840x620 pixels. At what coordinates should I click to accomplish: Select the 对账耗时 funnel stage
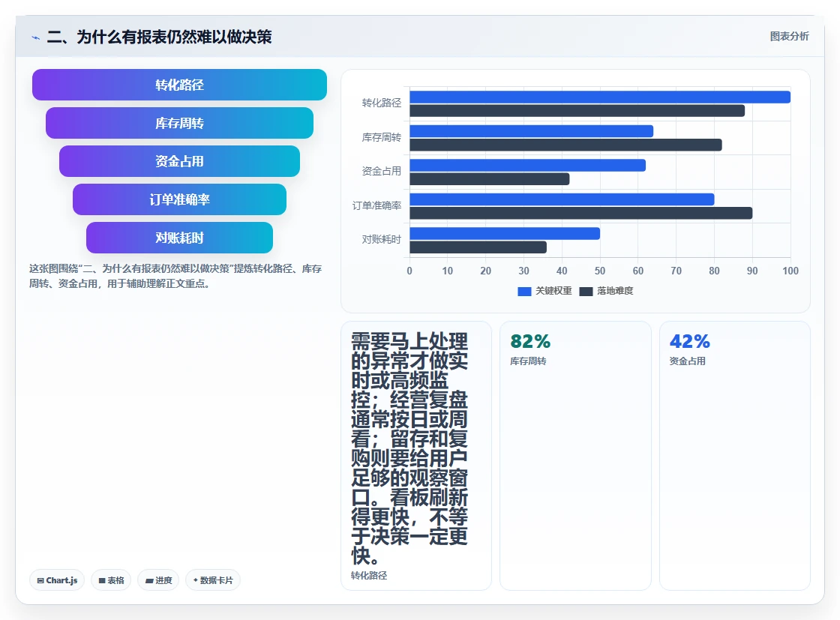[x=179, y=238]
